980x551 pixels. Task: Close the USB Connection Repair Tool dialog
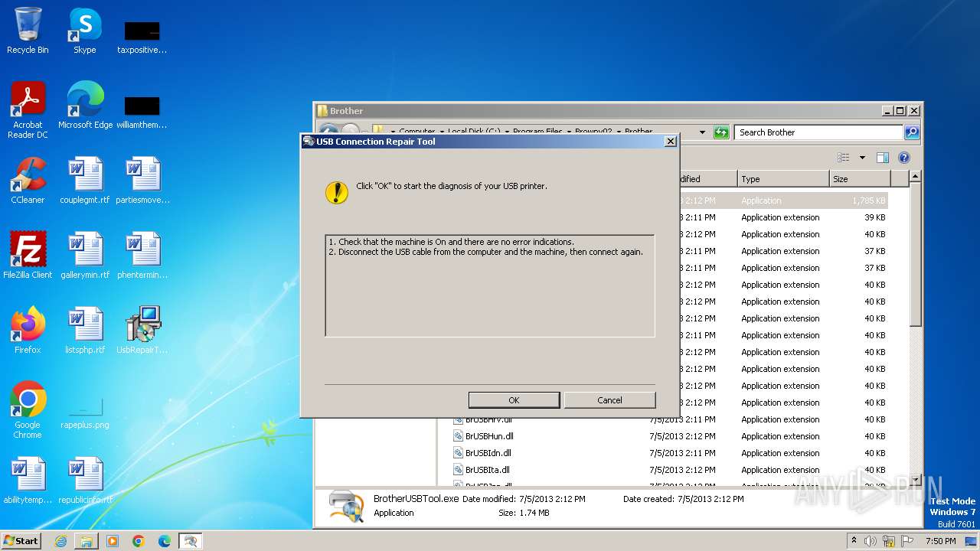(670, 142)
